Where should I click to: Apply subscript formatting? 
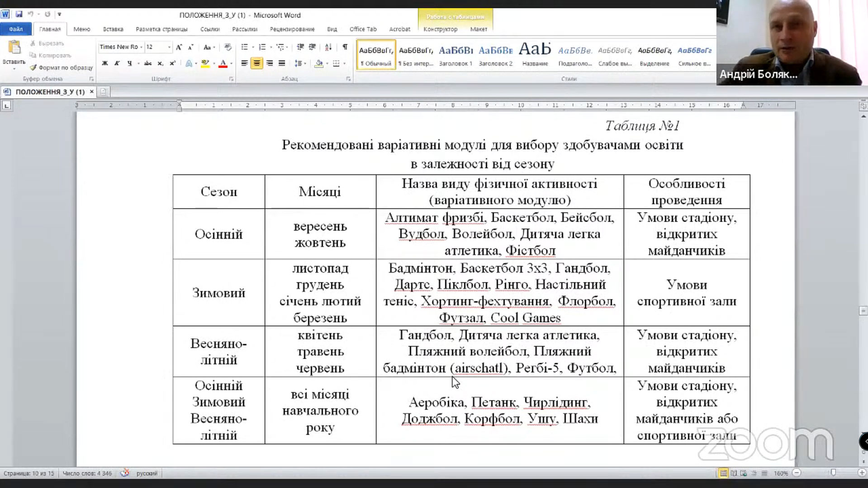pos(160,63)
